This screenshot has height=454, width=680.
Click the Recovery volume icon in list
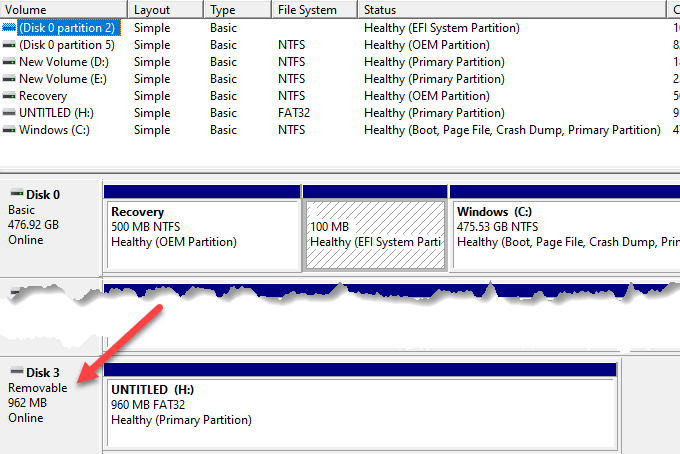(9, 96)
